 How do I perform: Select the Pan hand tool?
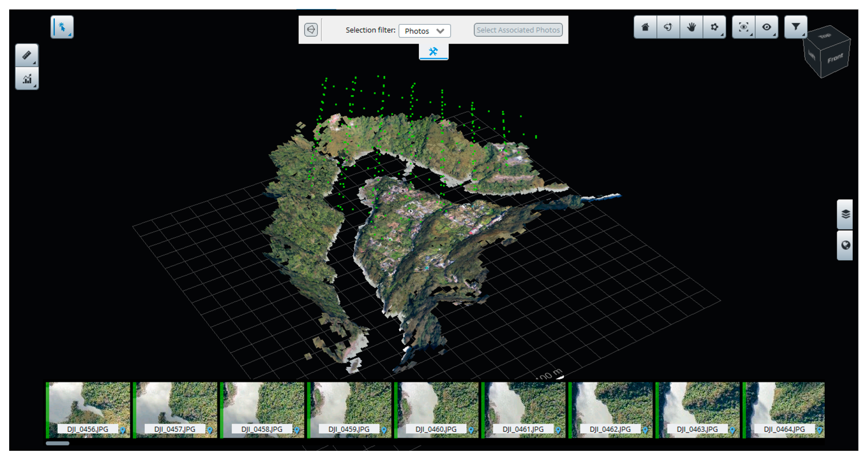click(x=691, y=27)
